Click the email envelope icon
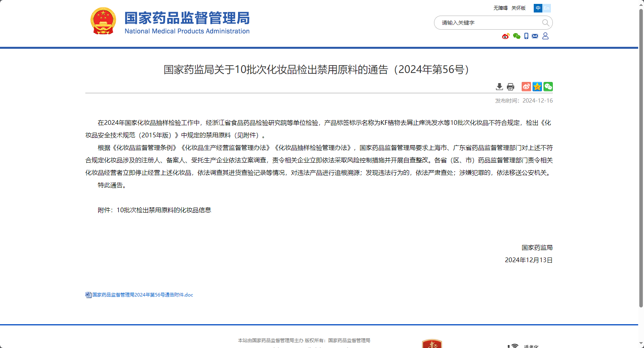The width and height of the screenshot is (644, 348). pyautogui.click(x=535, y=36)
